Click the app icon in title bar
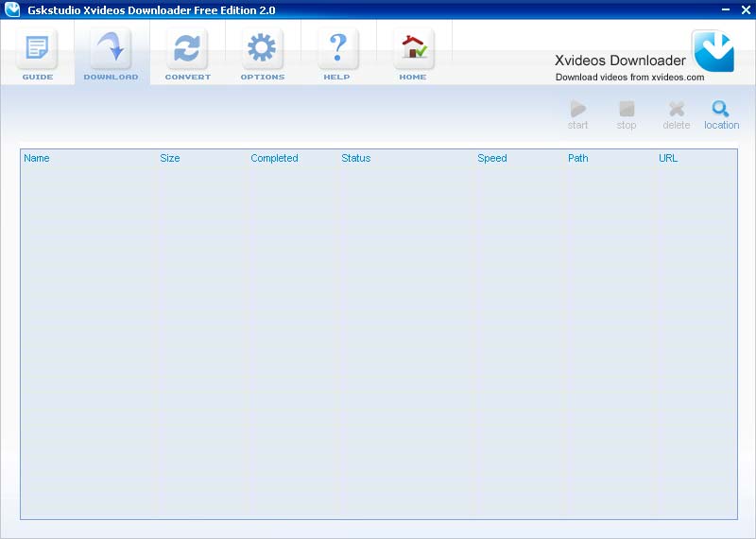The image size is (756, 539). pos(12,9)
